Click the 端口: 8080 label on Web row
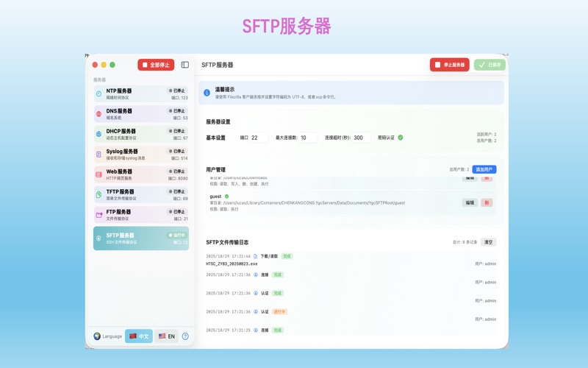The width and height of the screenshot is (588, 368). [178, 178]
